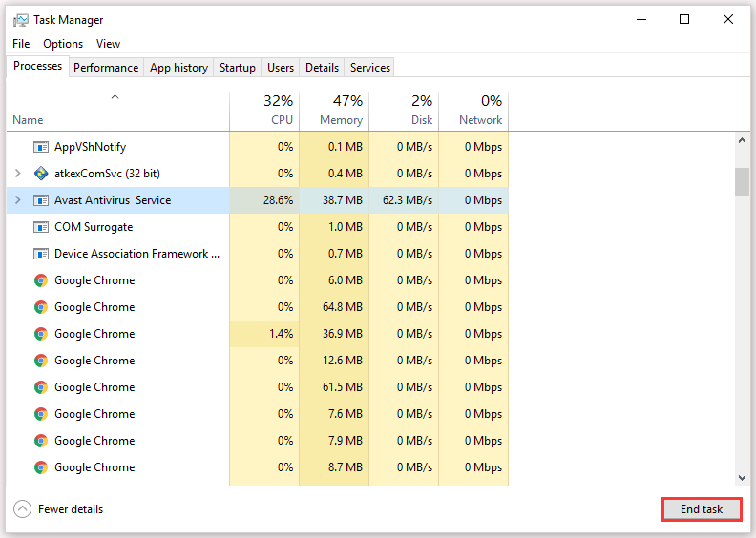Click Chrome icon in the 7.6 MB row

(x=41, y=414)
